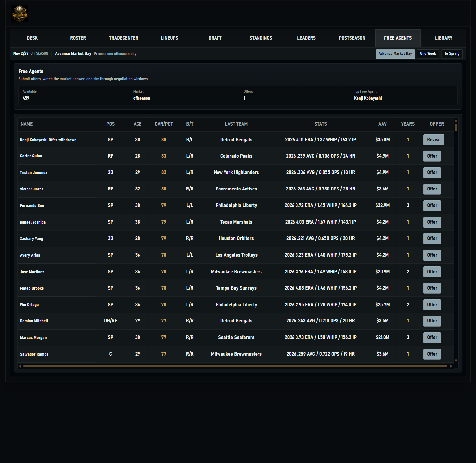Make offer to Damian Mitchell
The height and width of the screenshot is (463, 476).
point(432,321)
